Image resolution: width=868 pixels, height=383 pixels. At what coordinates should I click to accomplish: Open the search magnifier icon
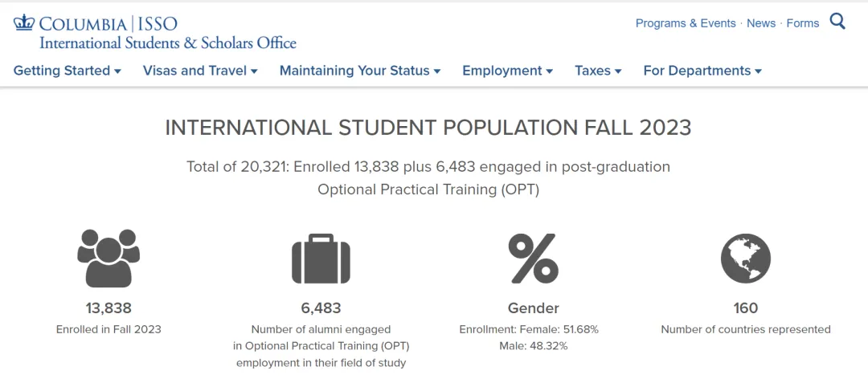click(837, 22)
